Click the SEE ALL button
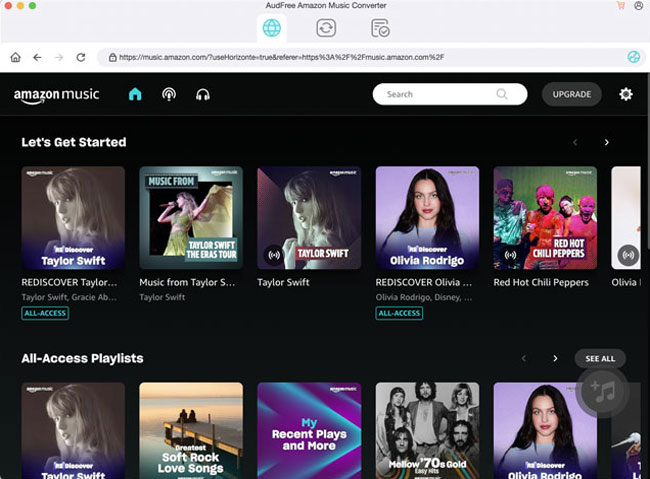The image size is (650, 479). click(600, 359)
